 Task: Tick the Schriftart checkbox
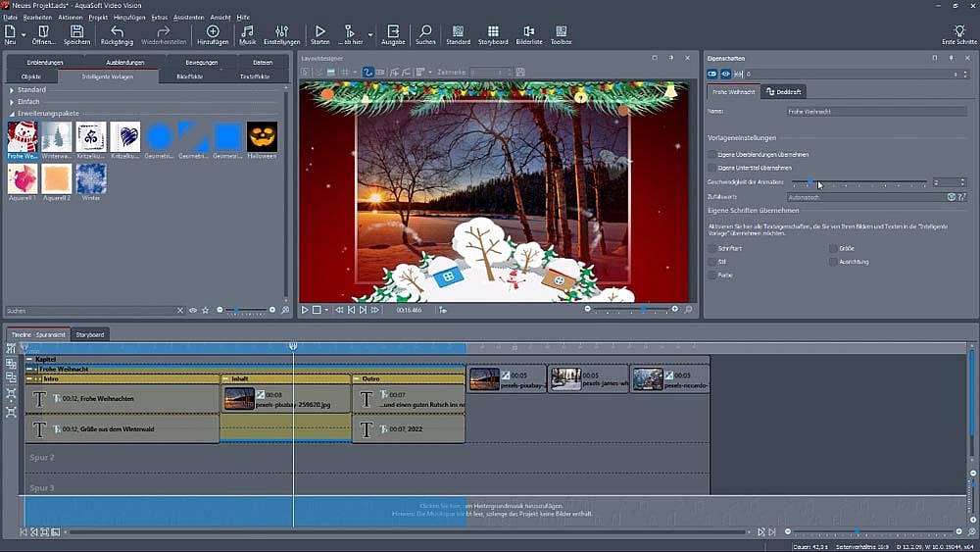pyautogui.click(x=711, y=249)
